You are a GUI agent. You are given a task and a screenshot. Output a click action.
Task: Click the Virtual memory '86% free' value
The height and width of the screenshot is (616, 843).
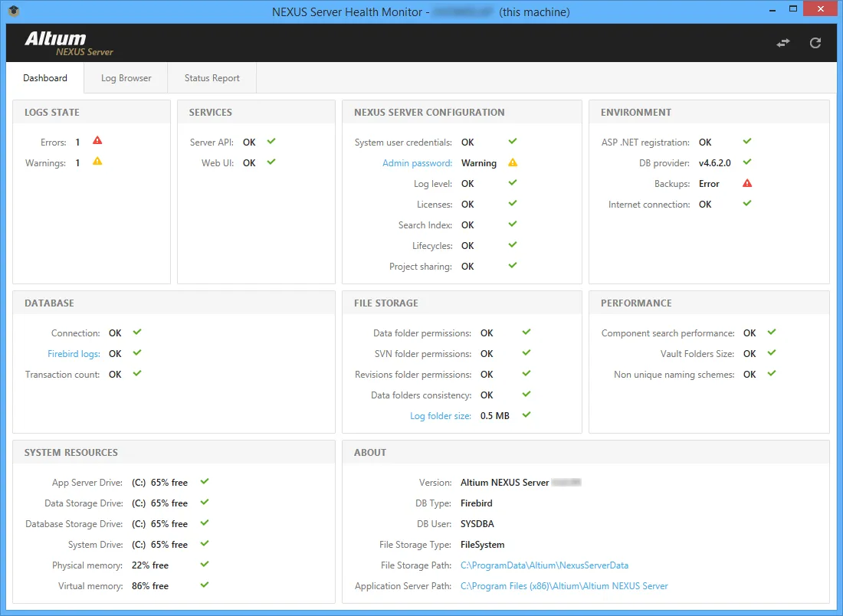(x=150, y=586)
